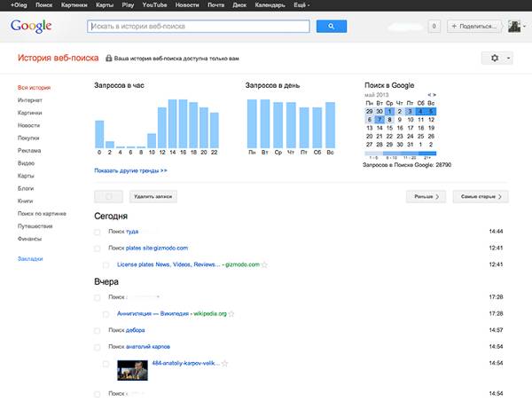Star the gizmodo.com License plates result

(264, 264)
